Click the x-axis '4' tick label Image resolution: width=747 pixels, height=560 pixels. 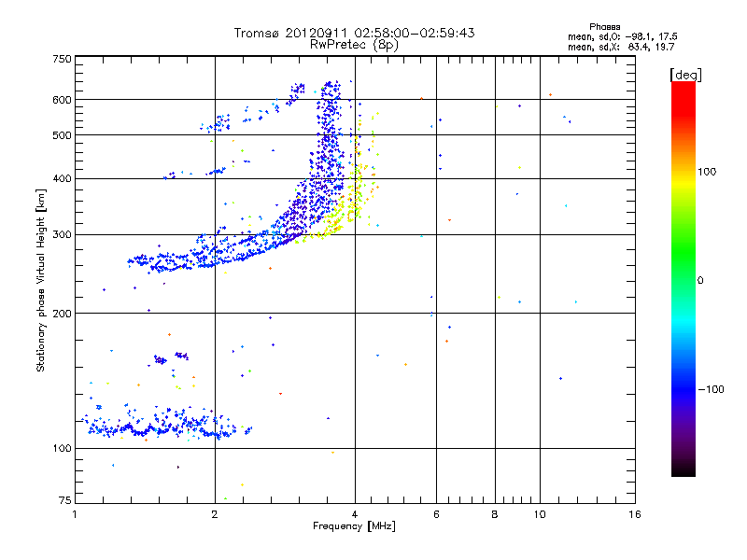355,514
